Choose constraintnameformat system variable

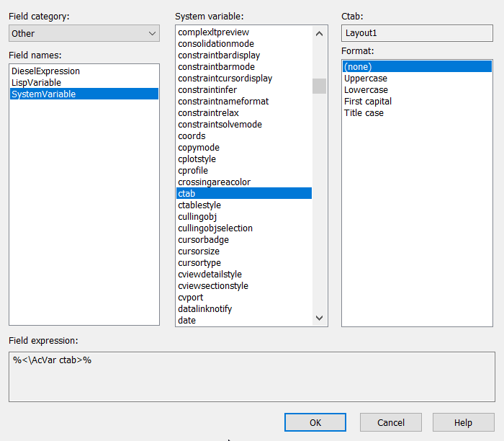[244, 102]
